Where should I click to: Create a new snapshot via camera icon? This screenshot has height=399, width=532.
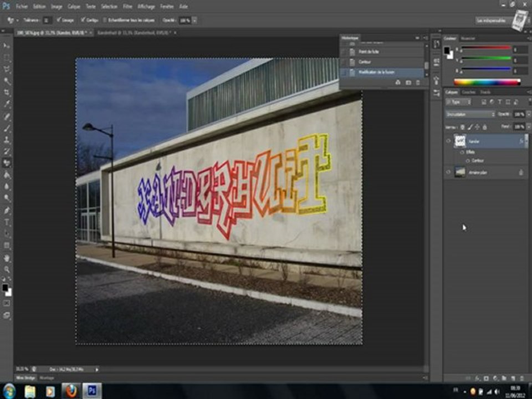pyautogui.click(x=408, y=83)
